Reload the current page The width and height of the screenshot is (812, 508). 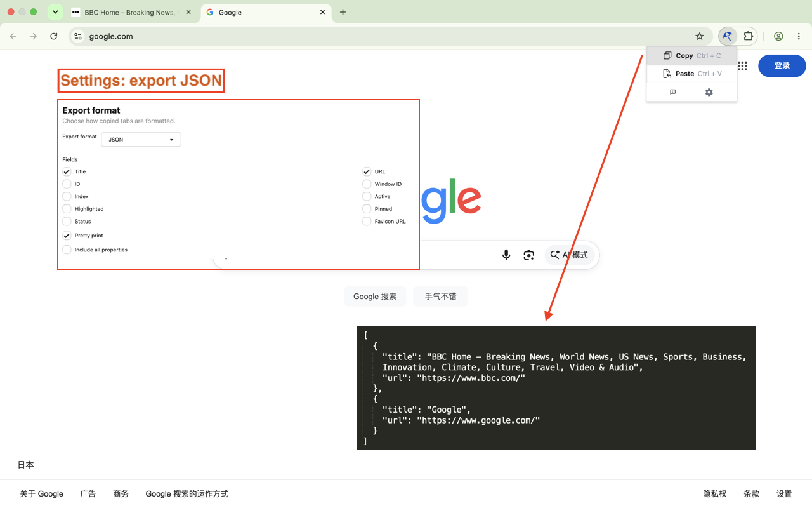(x=54, y=36)
